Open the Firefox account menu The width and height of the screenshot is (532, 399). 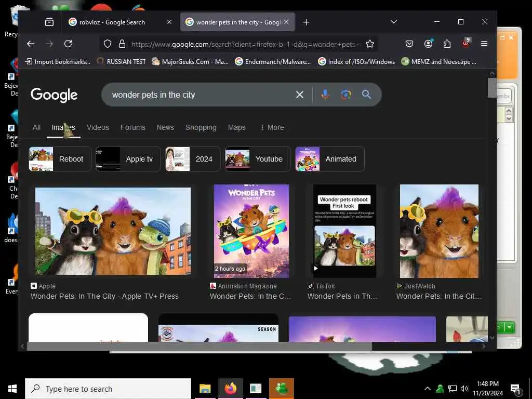point(428,44)
